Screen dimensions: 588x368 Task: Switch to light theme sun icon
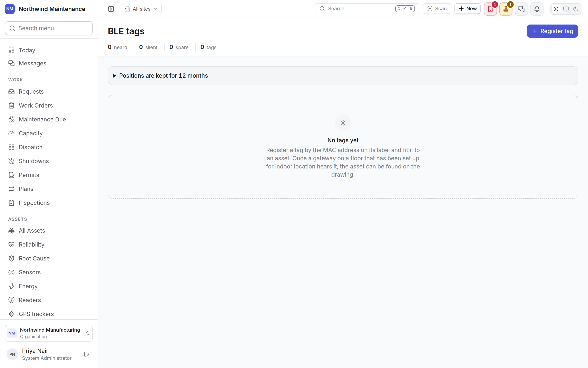point(556,9)
